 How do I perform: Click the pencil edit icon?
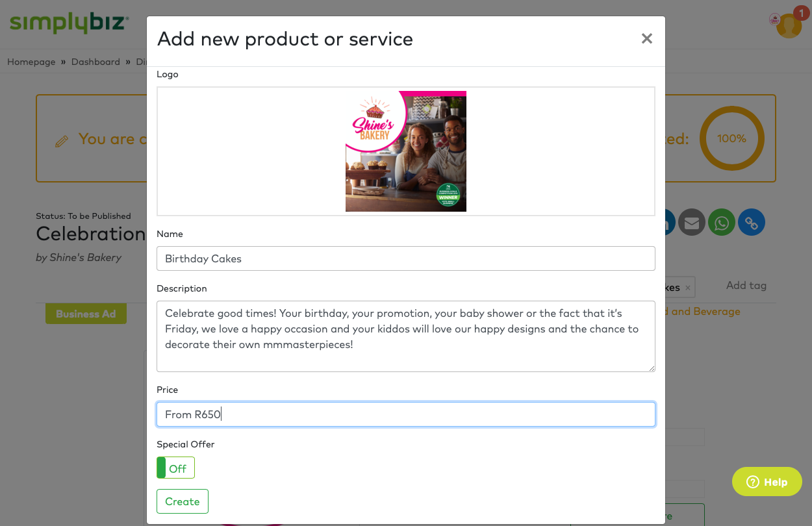[x=62, y=141]
